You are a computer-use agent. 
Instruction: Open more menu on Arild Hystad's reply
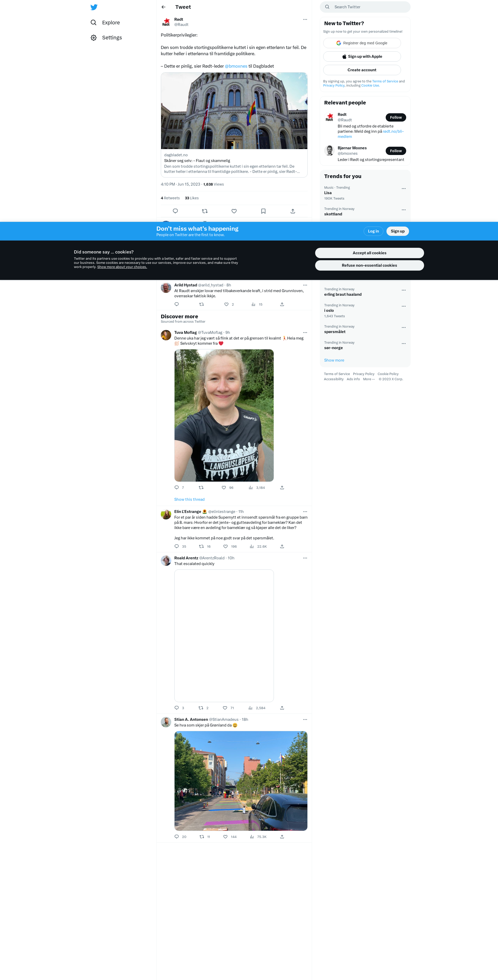coord(305,285)
